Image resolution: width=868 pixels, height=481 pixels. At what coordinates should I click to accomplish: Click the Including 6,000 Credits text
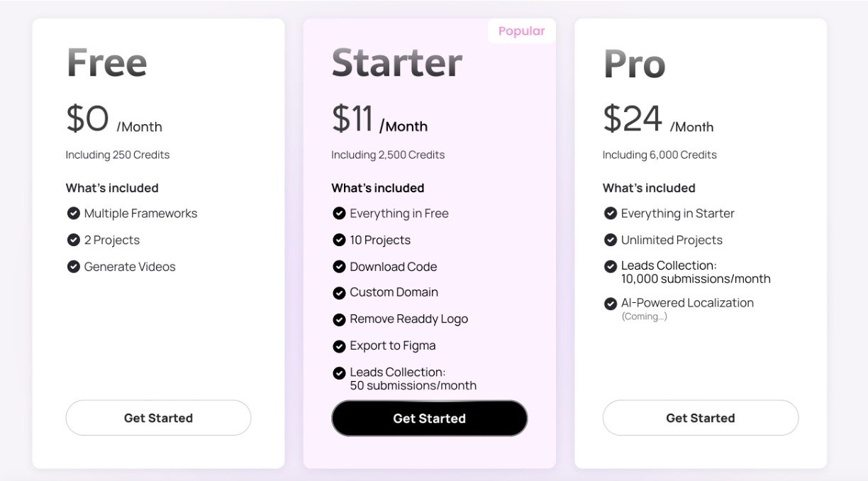(x=660, y=155)
